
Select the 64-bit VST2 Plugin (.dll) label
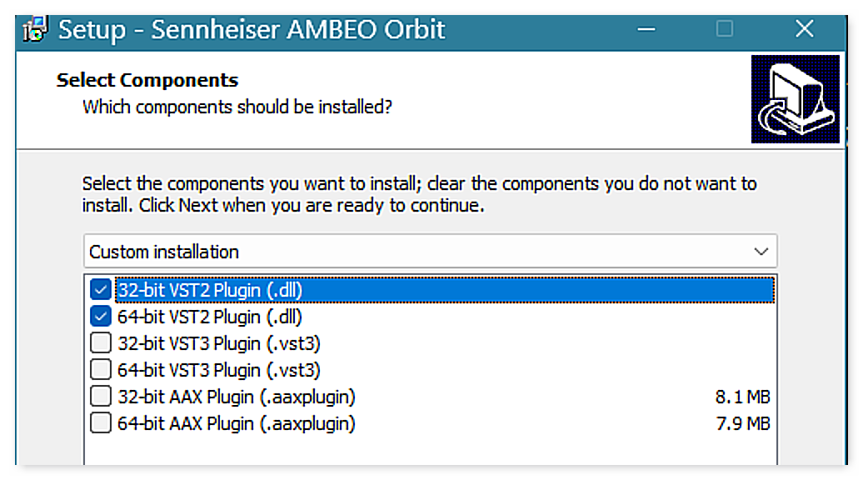pos(210,317)
